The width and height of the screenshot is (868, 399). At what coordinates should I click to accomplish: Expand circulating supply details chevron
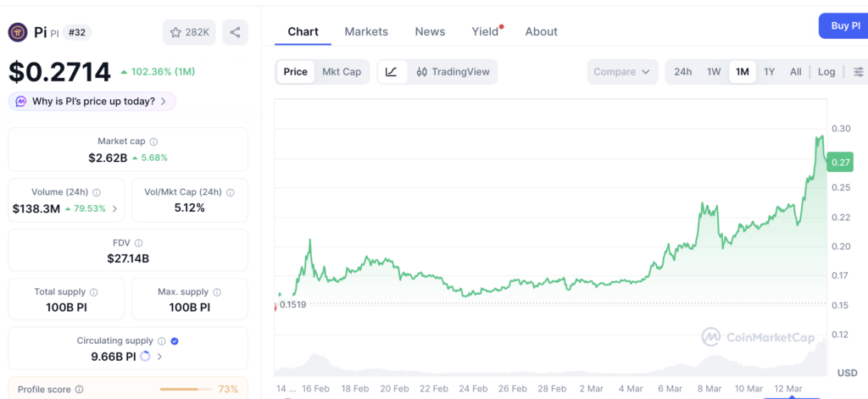click(x=159, y=357)
